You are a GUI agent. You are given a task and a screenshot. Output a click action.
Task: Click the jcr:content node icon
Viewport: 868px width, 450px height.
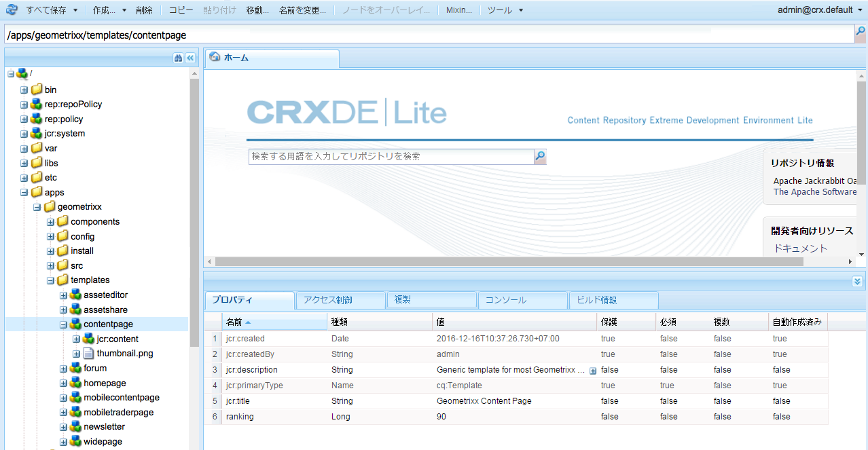(88, 339)
